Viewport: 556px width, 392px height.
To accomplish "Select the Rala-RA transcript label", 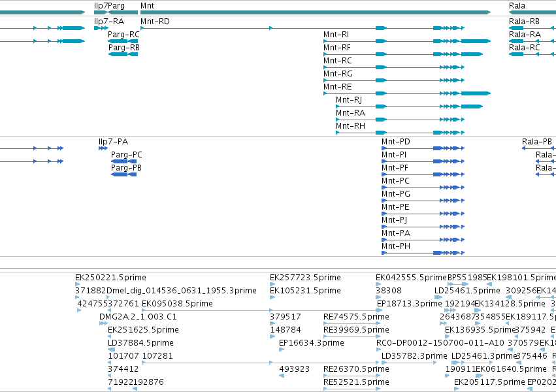I will 525,35.
